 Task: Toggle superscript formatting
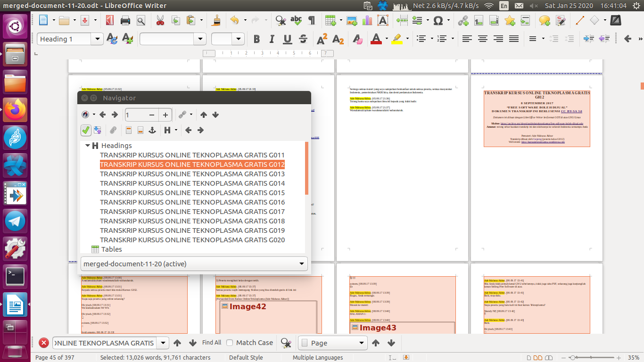[321, 39]
